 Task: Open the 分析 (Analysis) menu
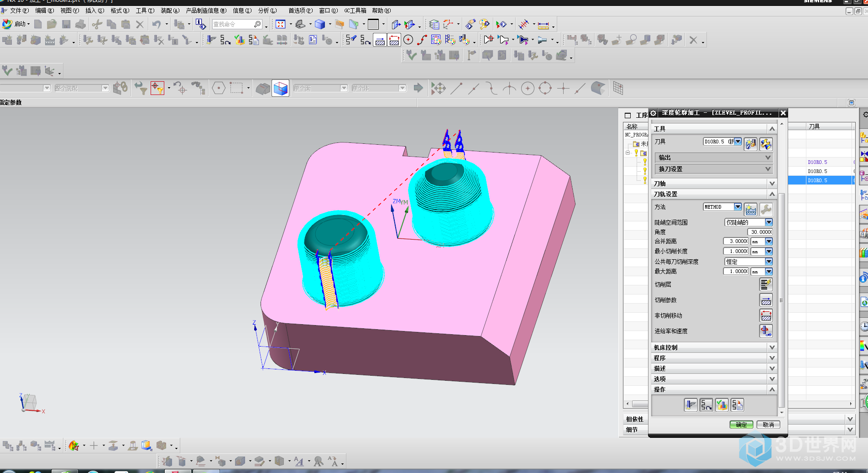tap(267, 11)
